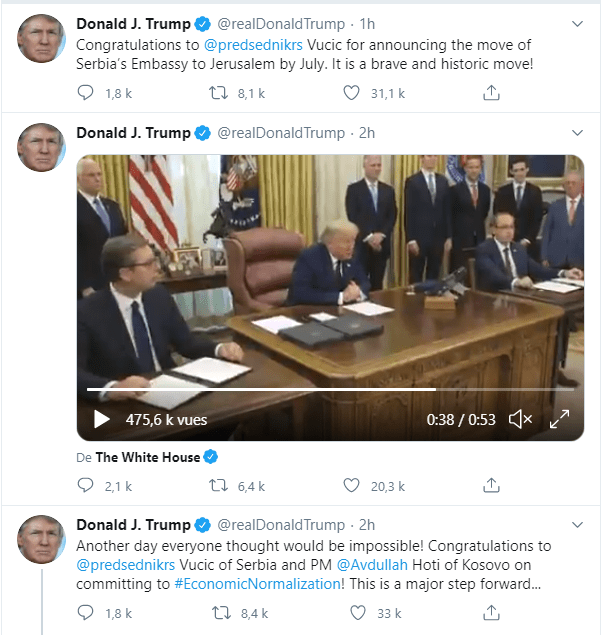This screenshot has height=635, width=616.
Task: Retweet the Economic Normalization tweet
Action: (x=222, y=613)
